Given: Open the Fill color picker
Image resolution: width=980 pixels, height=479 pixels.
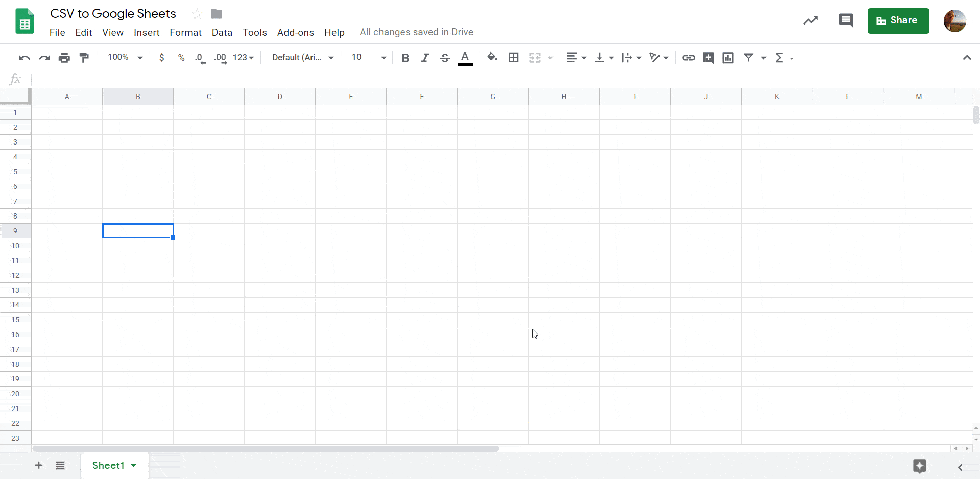Looking at the screenshot, I should click(492, 58).
